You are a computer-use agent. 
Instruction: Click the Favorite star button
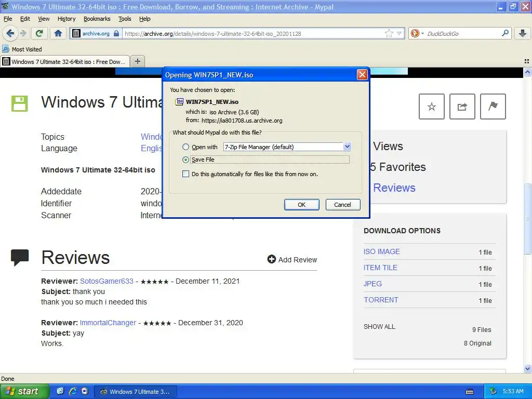coord(432,107)
